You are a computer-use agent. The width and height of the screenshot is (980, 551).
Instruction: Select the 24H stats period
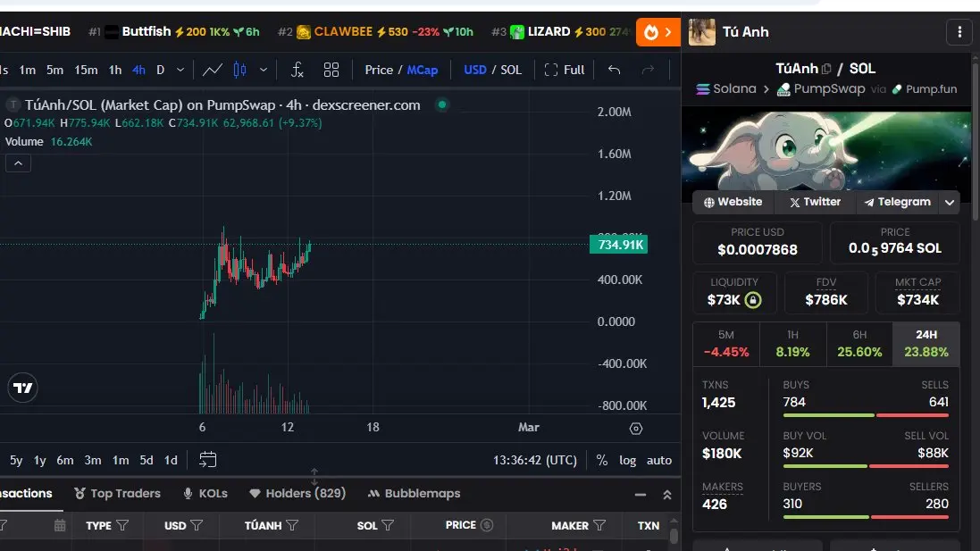tap(926, 344)
